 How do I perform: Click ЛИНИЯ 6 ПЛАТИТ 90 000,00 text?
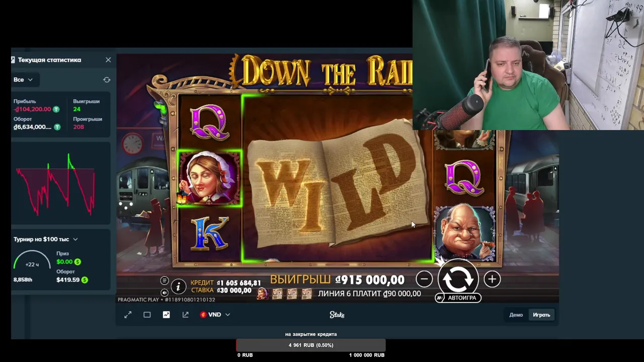369,294
